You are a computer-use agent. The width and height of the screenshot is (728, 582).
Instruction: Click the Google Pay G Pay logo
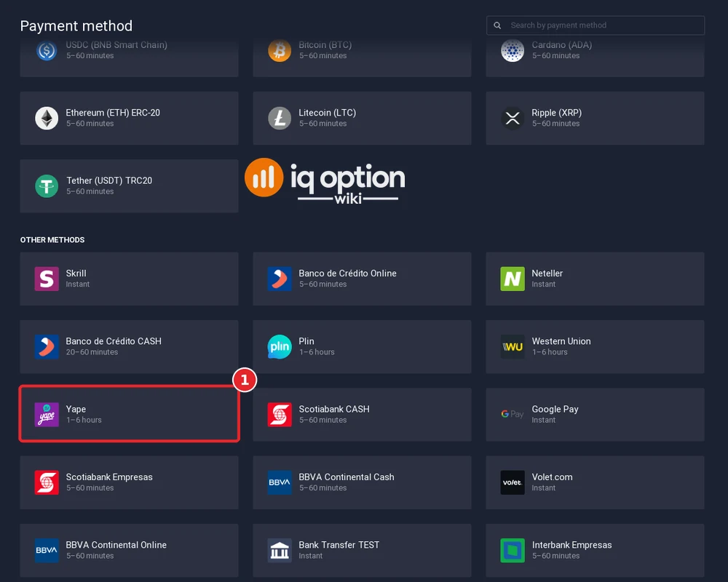pyautogui.click(x=513, y=414)
